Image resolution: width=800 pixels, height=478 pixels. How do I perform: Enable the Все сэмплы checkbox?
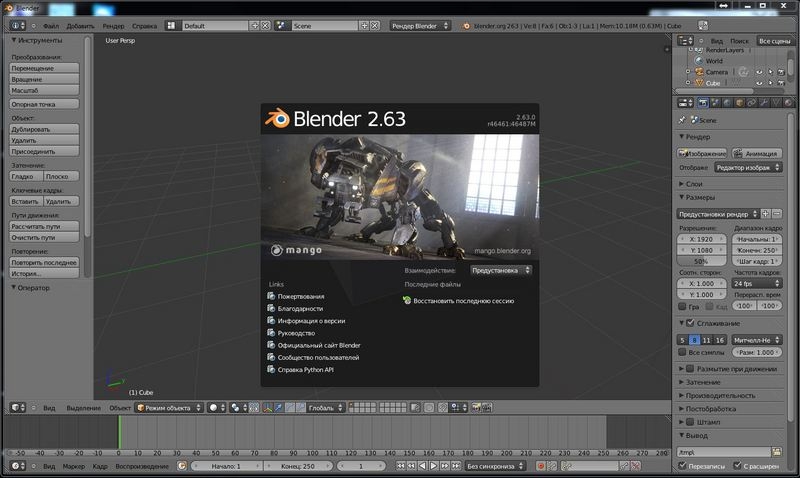point(683,353)
